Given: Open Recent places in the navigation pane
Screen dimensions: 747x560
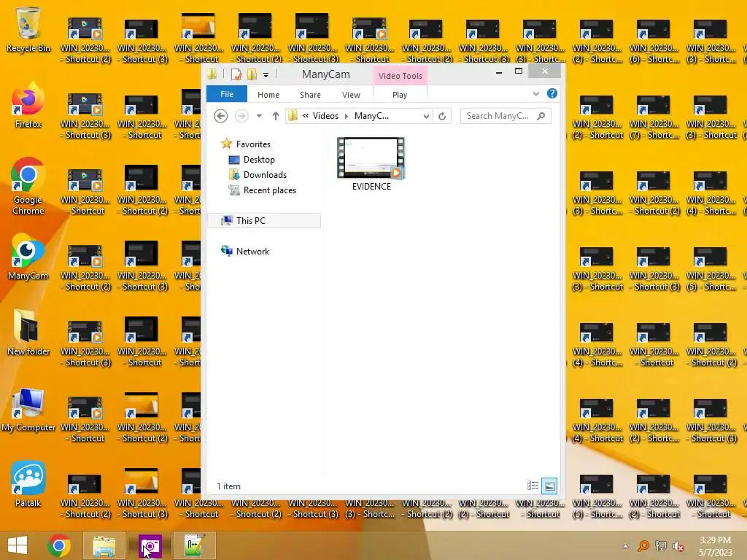Looking at the screenshot, I should (270, 190).
